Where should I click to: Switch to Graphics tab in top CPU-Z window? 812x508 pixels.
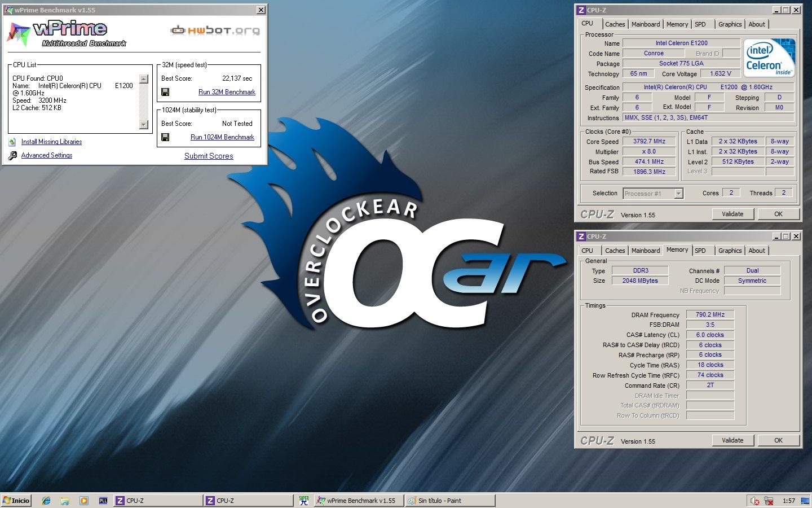coord(730,24)
